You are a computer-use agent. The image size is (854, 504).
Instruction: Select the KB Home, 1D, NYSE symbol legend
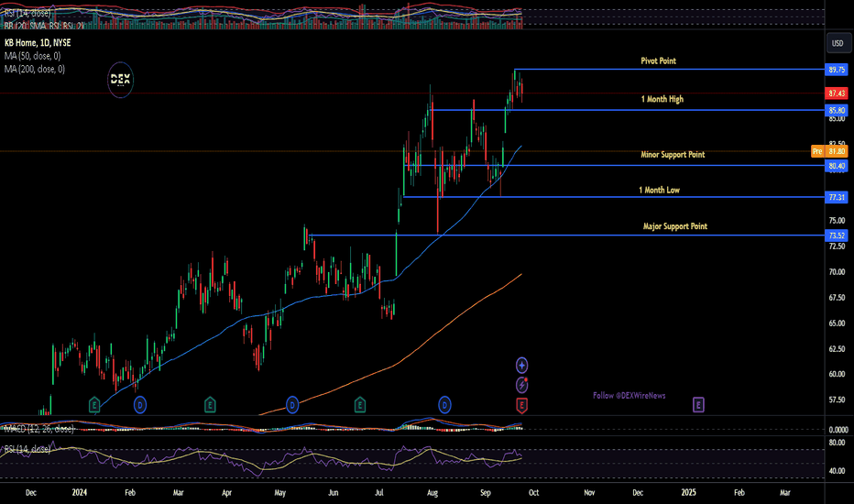[38, 42]
